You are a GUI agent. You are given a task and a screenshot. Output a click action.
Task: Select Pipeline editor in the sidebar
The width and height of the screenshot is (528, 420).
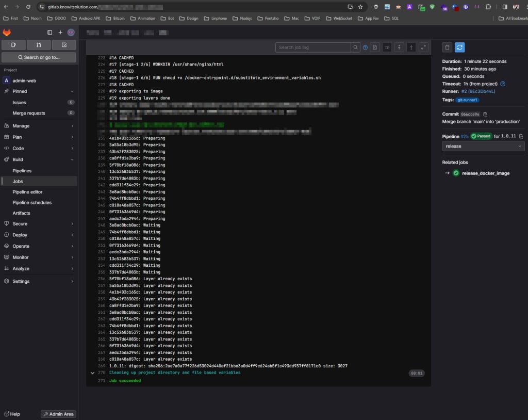[x=27, y=192]
